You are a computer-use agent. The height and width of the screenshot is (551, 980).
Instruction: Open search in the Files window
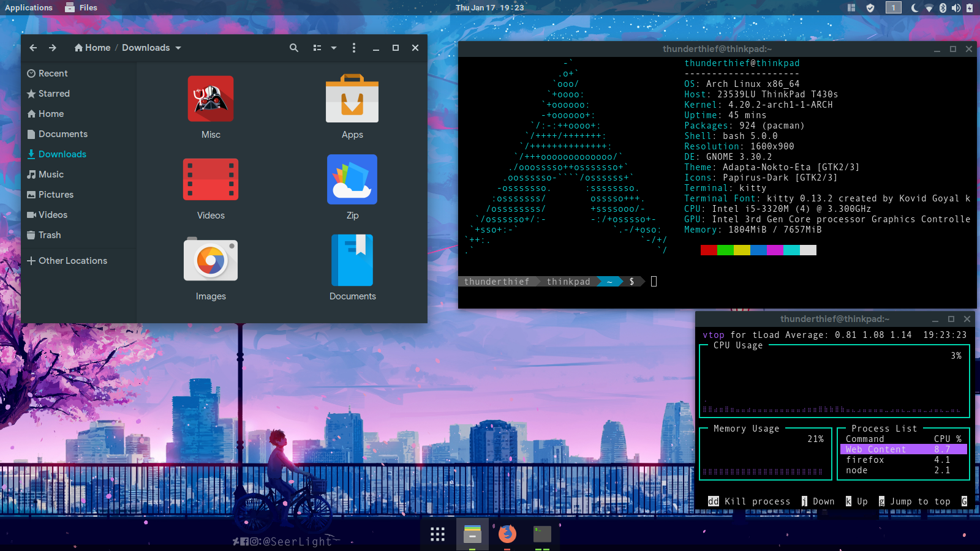click(x=294, y=47)
